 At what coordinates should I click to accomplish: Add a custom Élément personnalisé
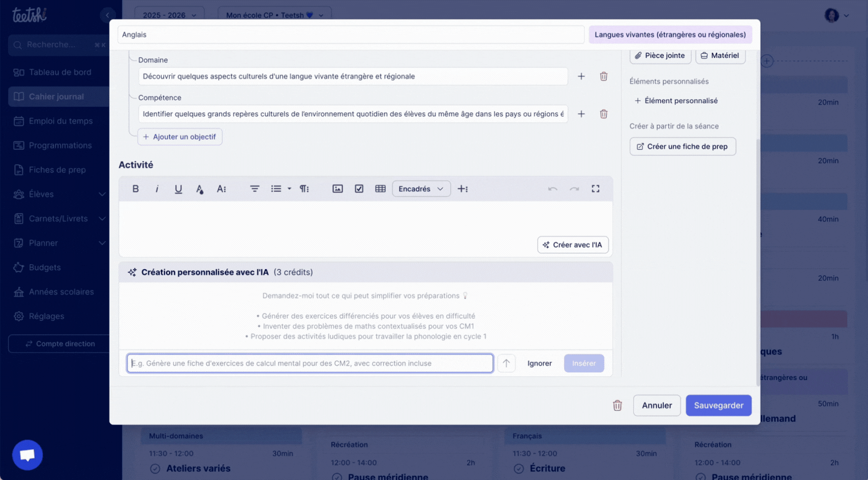pyautogui.click(x=676, y=101)
